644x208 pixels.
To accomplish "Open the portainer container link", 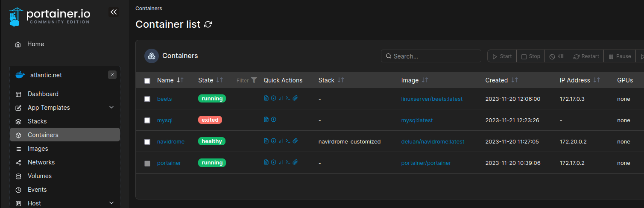I will [x=169, y=163].
